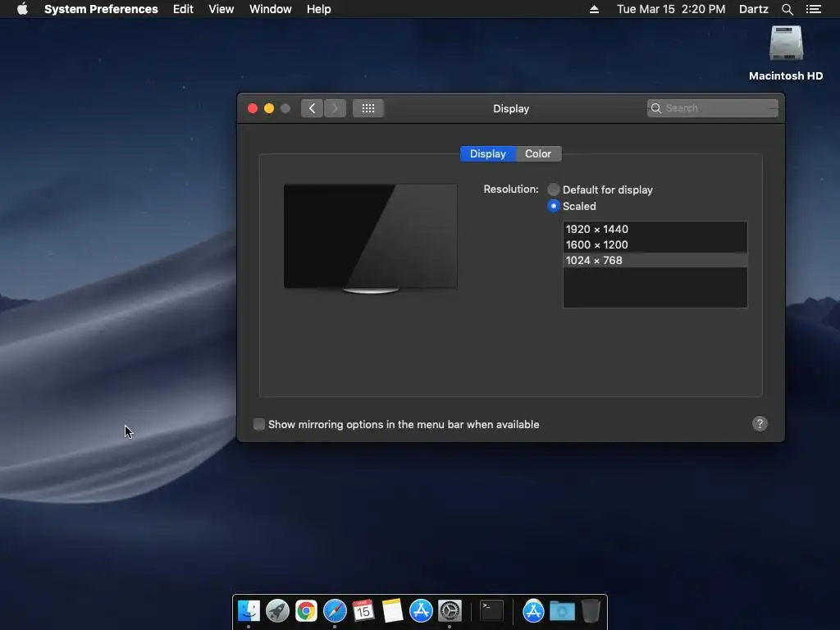Open Google Chrome in the Dock
This screenshot has width=840, height=630.
coord(307,610)
